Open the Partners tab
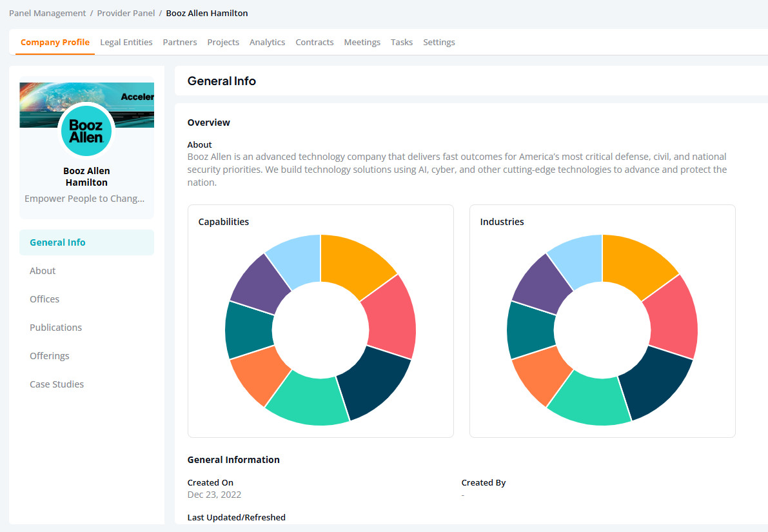This screenshot has width=768, height=532. pos(180,42)
